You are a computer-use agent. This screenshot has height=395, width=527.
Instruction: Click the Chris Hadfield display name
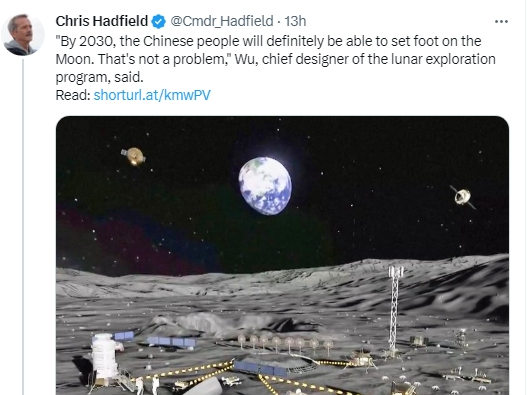102,21
